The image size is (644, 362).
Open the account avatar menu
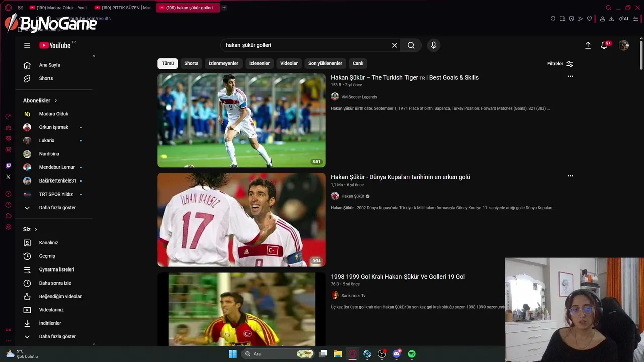click(624, 45)
